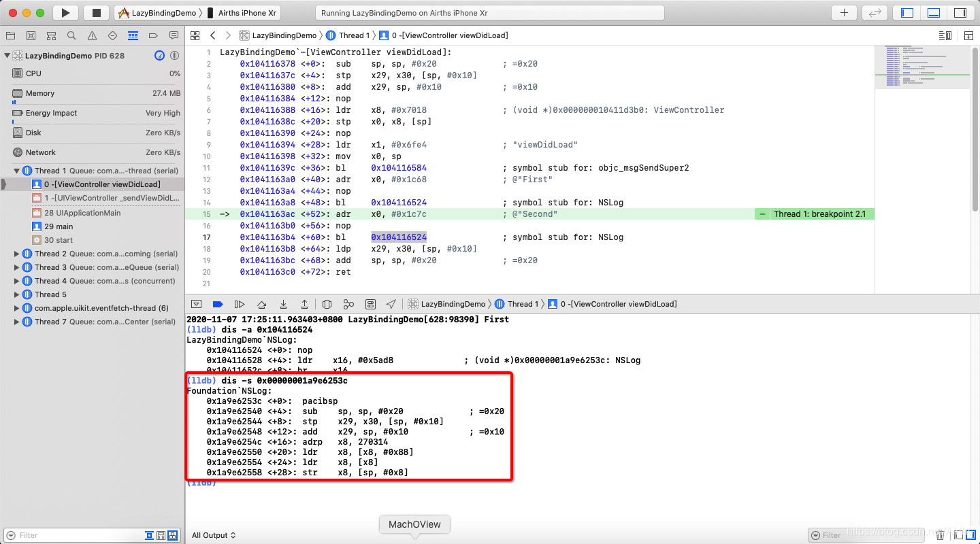
Task: Choose the Airths iPhone Xr device
Action: pos(242,13)
